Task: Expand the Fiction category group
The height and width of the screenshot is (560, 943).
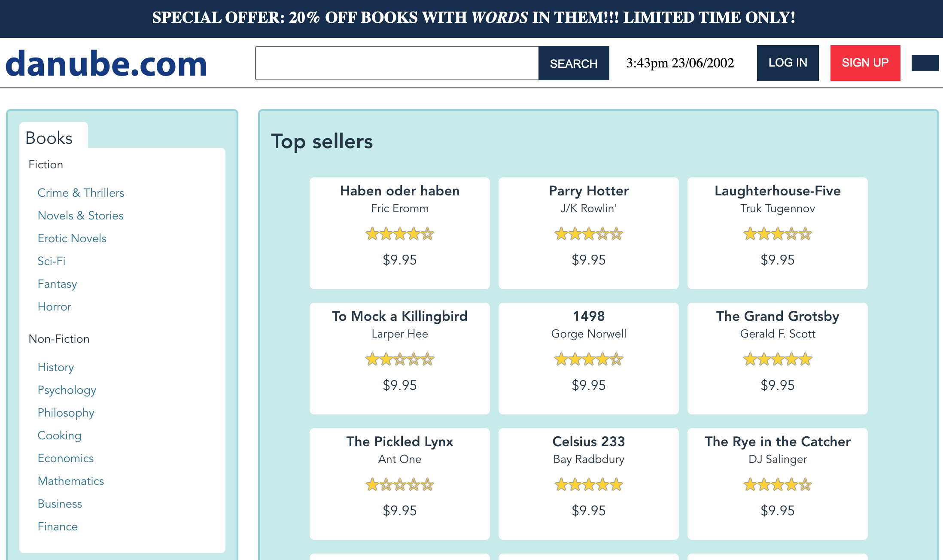Action: coord(46,164)
